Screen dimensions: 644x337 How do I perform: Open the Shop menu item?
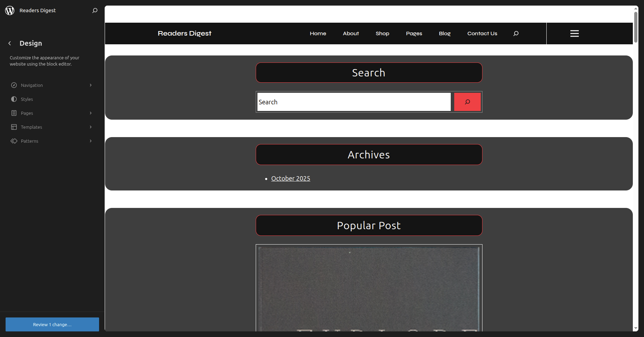coord(382,33)
